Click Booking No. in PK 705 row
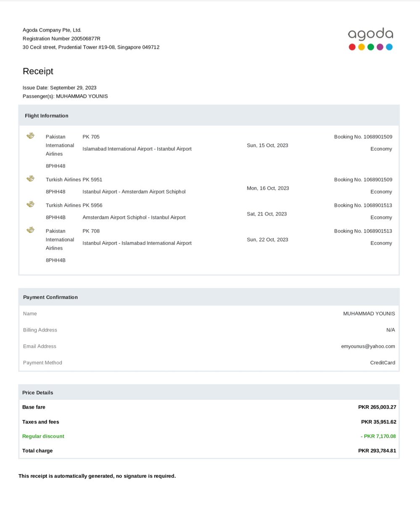Screen dimensions: 420x505 pyautogui.click(x=363, y=137)
